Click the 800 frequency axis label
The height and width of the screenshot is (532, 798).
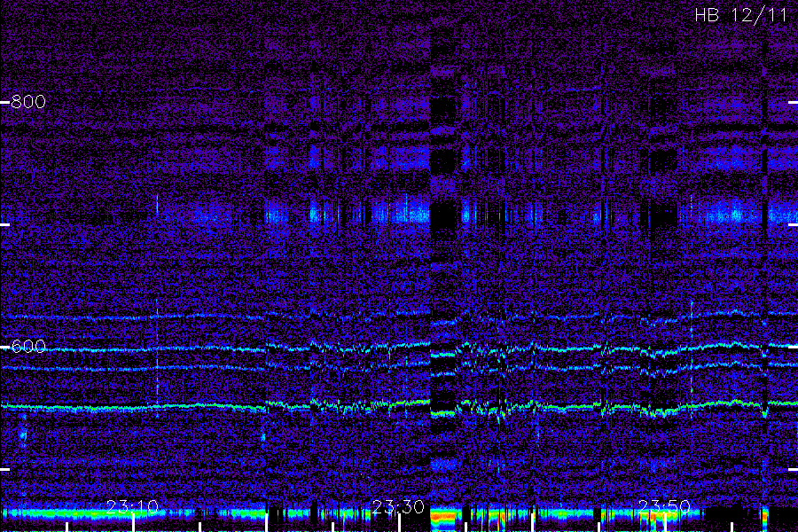[x=28, y=102]
